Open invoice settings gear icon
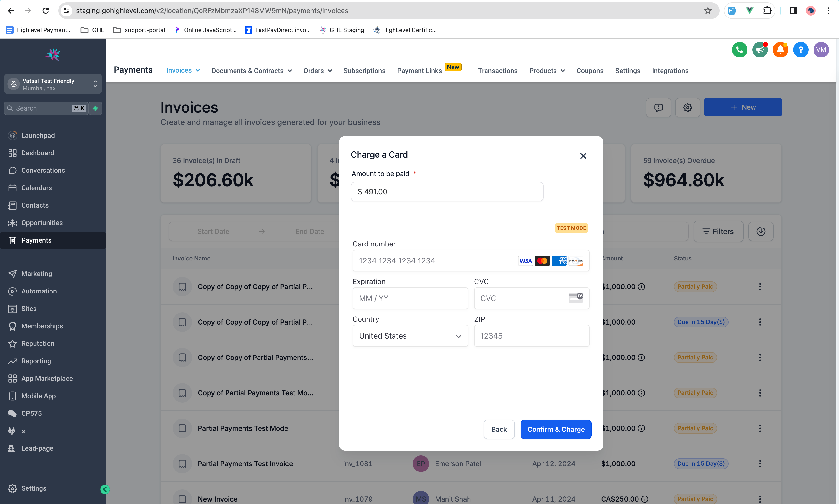Viewport: 839px width, 504px height. coord(687,108)
